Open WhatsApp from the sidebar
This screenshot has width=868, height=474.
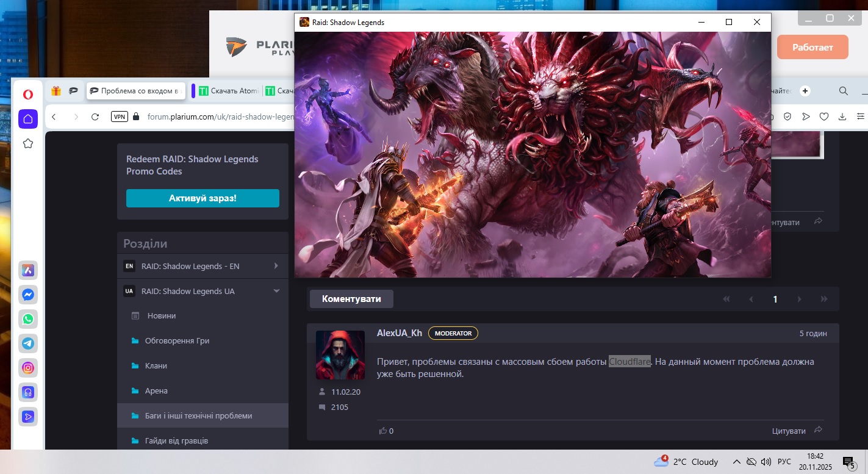click(28, 319)
